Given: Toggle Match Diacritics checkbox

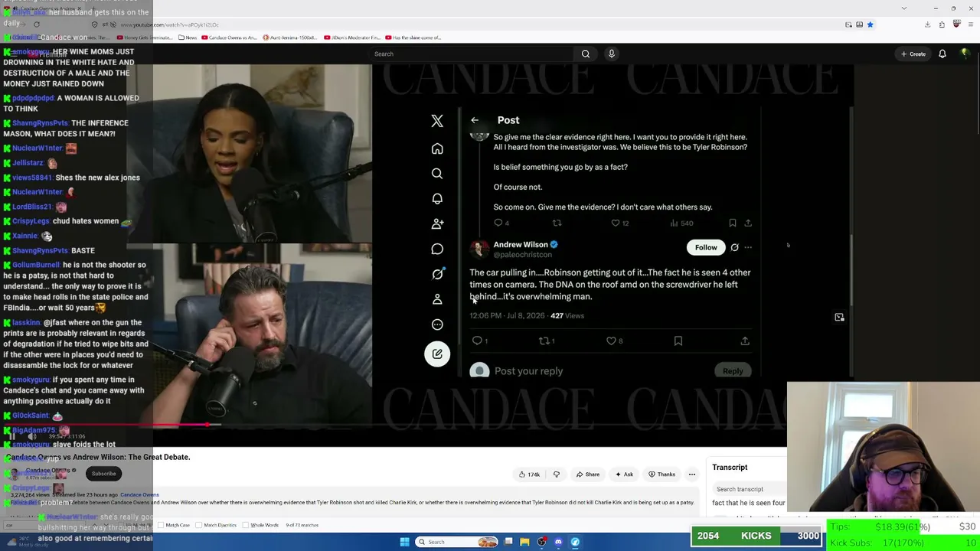Looking at the screenshot, I should pyautogui.click(x=201, y=525).
